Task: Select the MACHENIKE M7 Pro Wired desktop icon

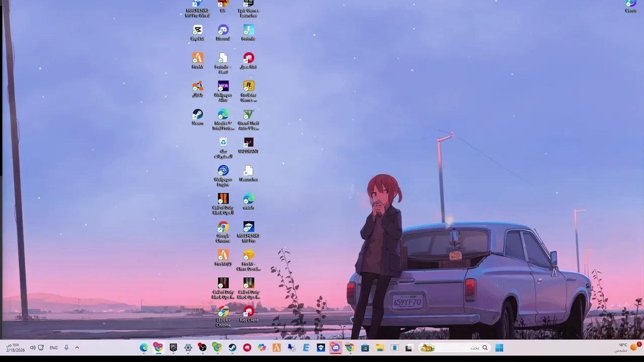Action: click(198, 9)
